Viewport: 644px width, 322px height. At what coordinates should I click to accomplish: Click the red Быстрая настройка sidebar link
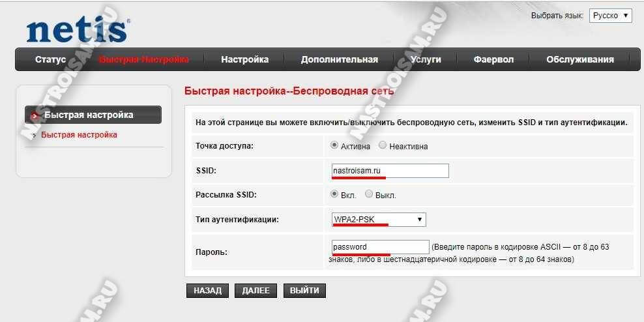[79, 135]
